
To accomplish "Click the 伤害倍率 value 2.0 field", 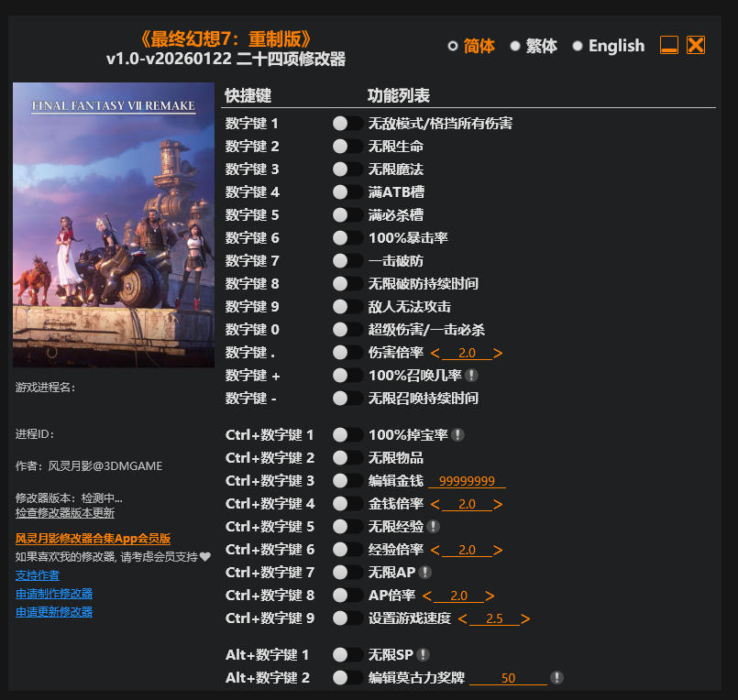I will pos(467,353).
